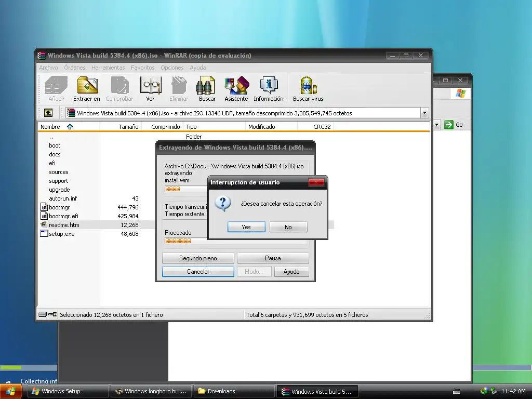This screenshot has width=532, height=399.
Task: Select the boot folder row
Action: (54, 145)
